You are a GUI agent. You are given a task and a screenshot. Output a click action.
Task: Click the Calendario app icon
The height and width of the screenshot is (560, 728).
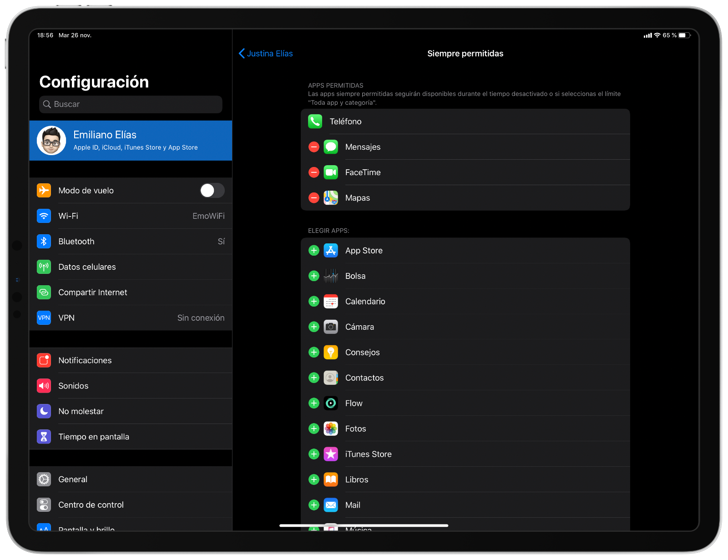pos(331,302)
